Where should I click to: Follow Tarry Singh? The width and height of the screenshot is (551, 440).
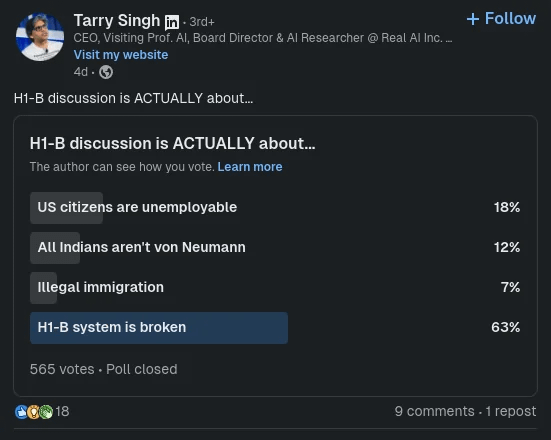coord(501,19)
